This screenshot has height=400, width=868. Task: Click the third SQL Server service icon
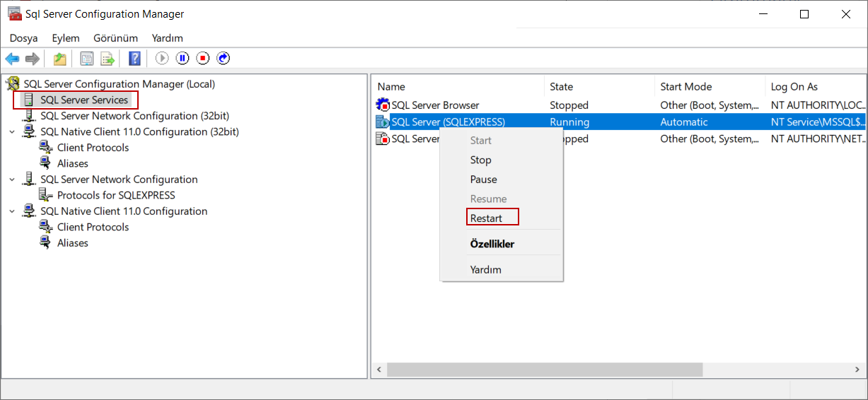tap(383, 139)
